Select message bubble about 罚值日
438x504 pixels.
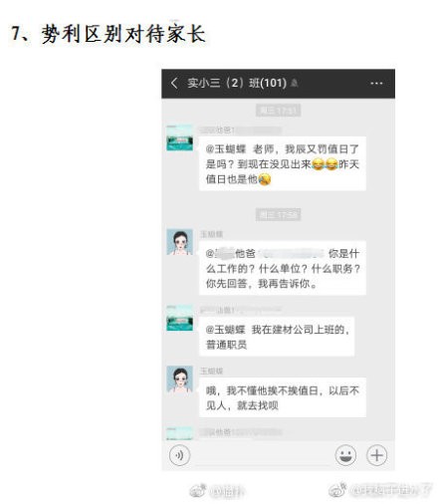pos(283,163)
